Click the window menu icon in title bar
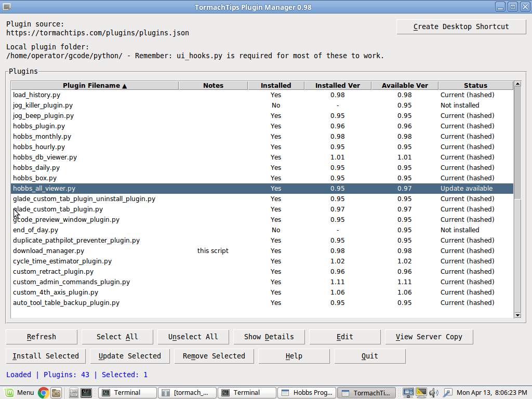Screen dimensions: 532x399 coord(7,7)
